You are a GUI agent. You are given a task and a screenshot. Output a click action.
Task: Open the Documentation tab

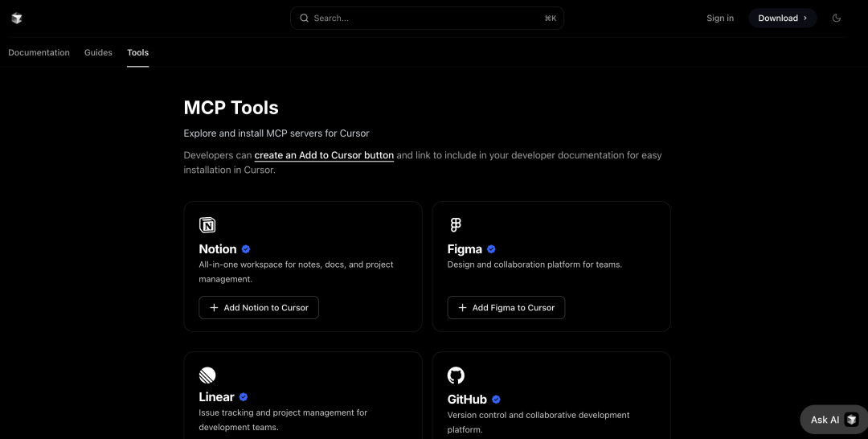pyautogui.click(x=39, y=52)
